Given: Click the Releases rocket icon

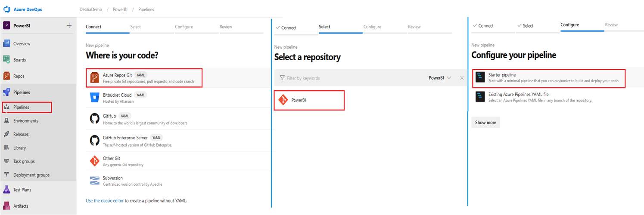Looking at the screenshot, I should tap(6, 134).
